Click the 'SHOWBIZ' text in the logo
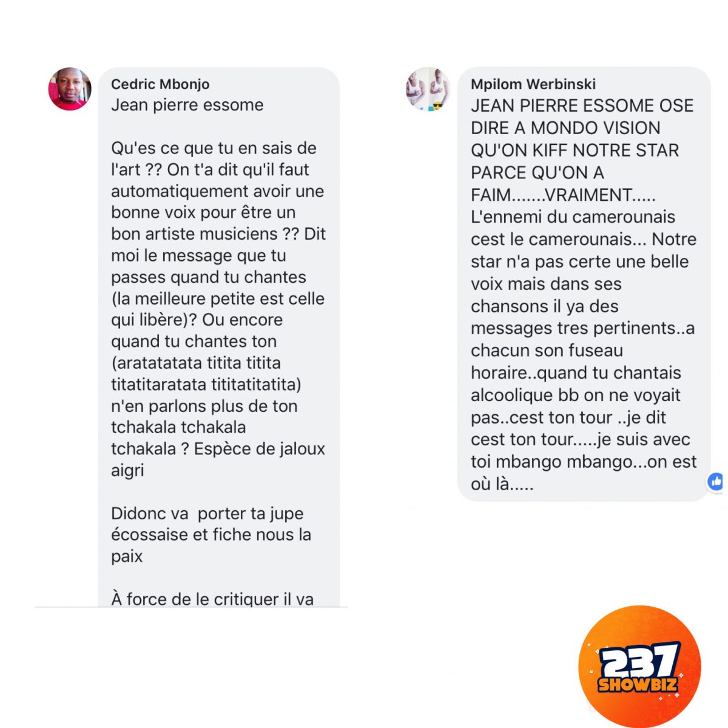 coord(638,686)
